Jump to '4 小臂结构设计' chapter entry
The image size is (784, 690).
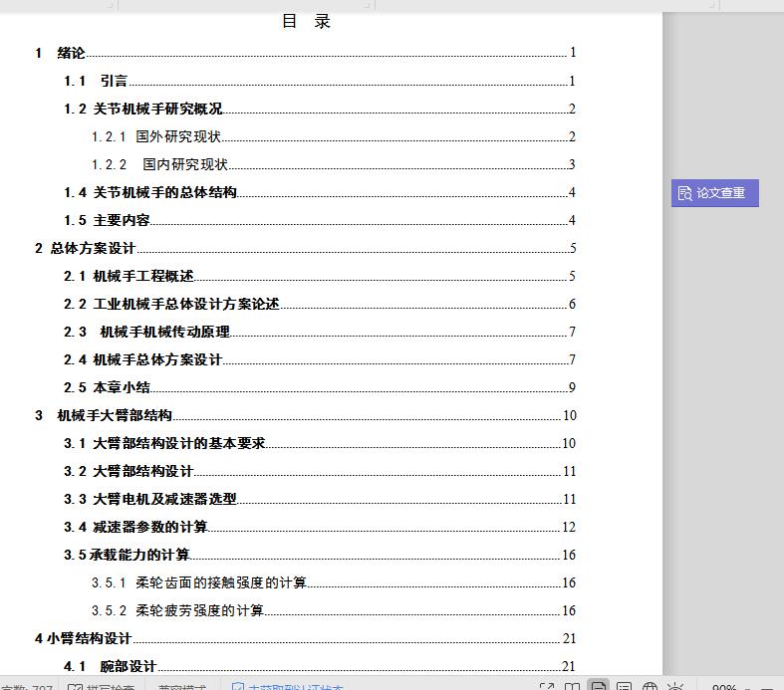click(306, 638)
